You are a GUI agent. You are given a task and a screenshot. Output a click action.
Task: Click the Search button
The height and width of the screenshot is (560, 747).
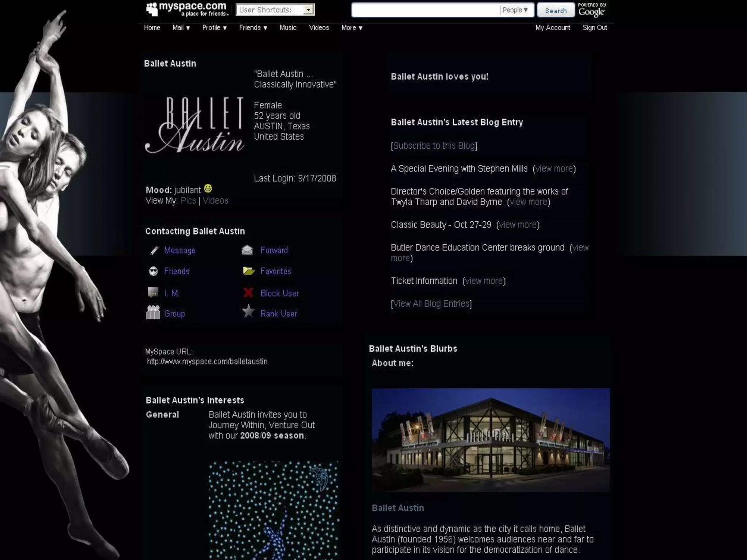point(556,11)
